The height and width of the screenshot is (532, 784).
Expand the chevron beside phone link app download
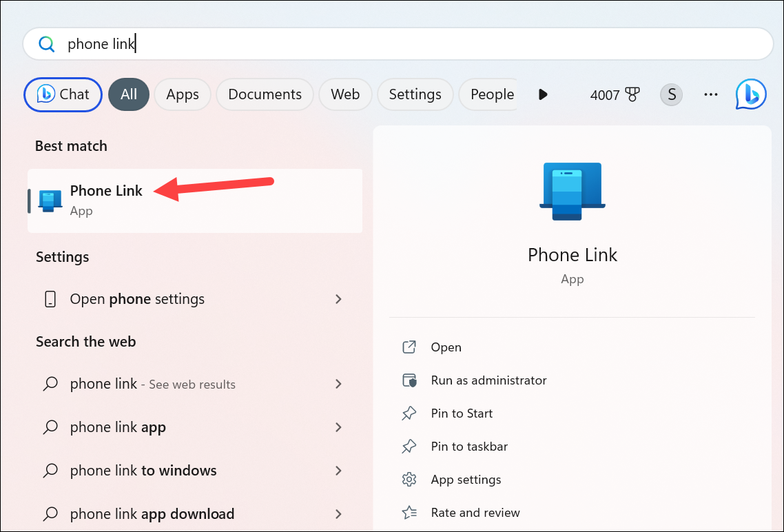click(x=338, y=514)
